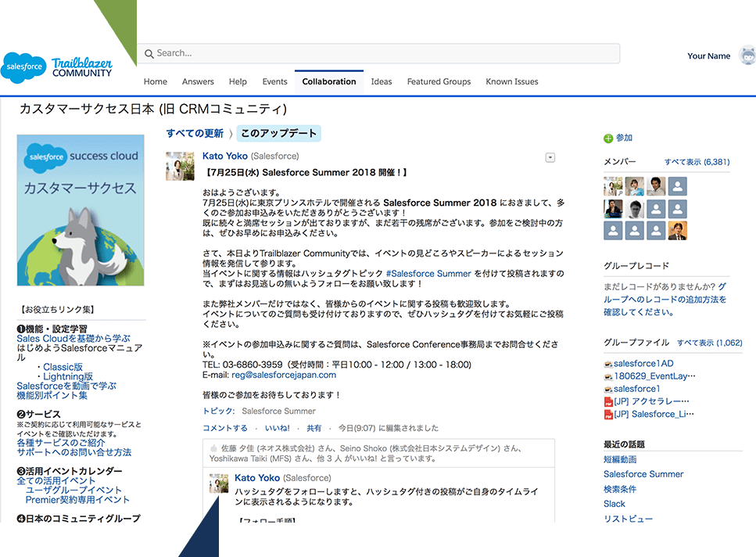Click the 180629_EventLay file icon

click(608, 376)
